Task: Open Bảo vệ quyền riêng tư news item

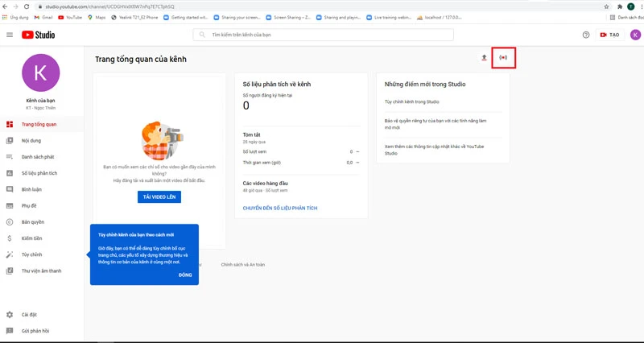Action: point(436,125)
